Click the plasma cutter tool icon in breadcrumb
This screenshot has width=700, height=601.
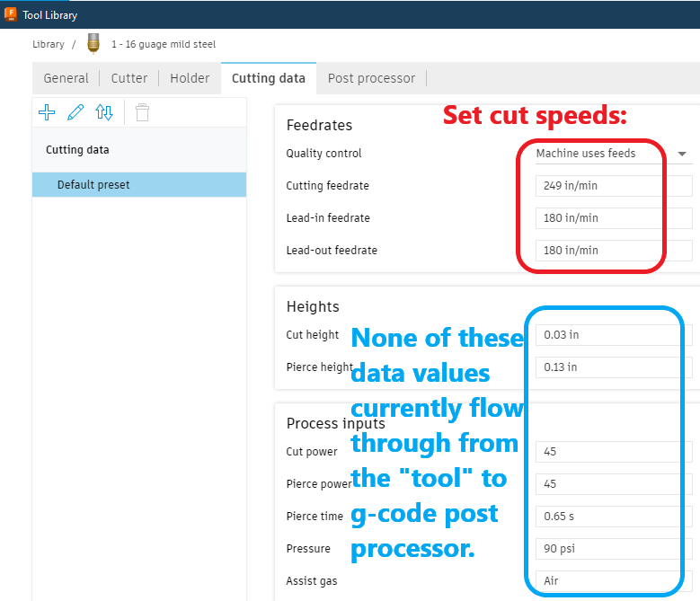(93, 43)
